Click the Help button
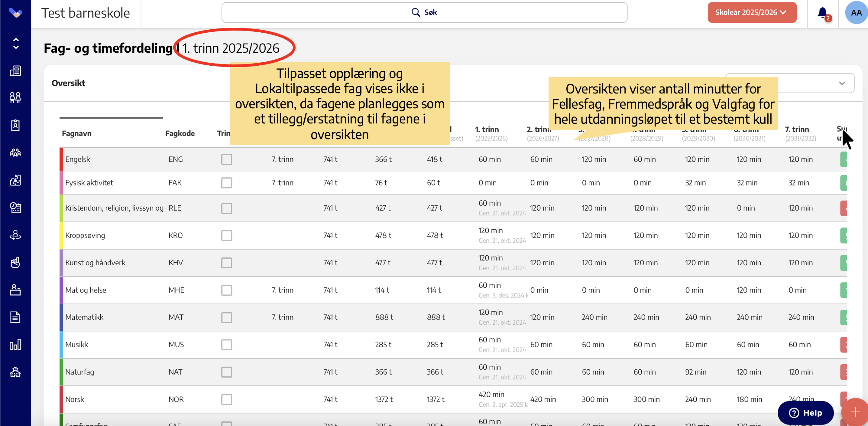This screenshot has height=426, width=868. (x=806, y=412)
